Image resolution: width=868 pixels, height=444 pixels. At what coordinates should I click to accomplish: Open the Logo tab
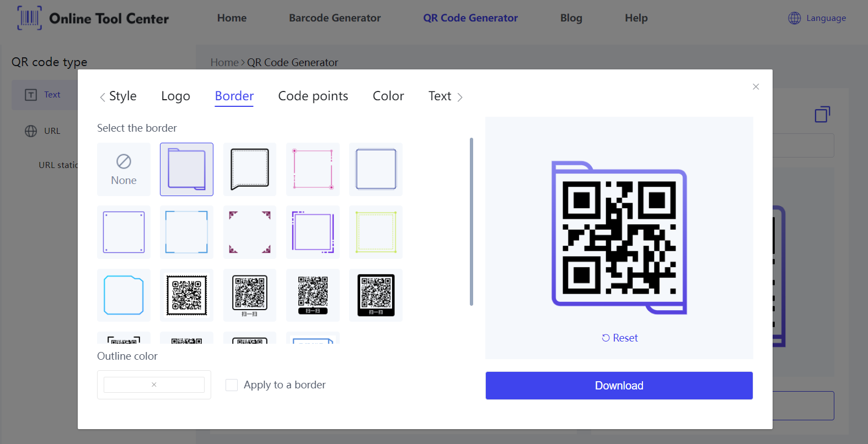tap(175, 96)
